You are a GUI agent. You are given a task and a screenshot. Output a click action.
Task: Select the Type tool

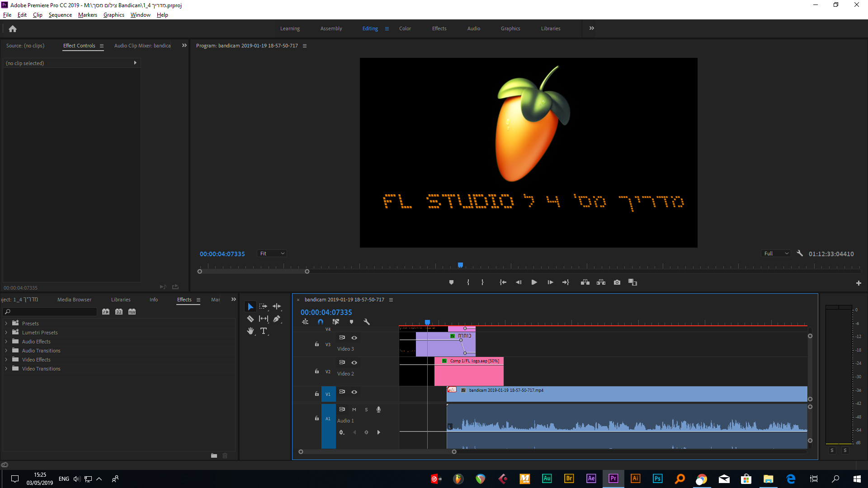coord(264,331)
